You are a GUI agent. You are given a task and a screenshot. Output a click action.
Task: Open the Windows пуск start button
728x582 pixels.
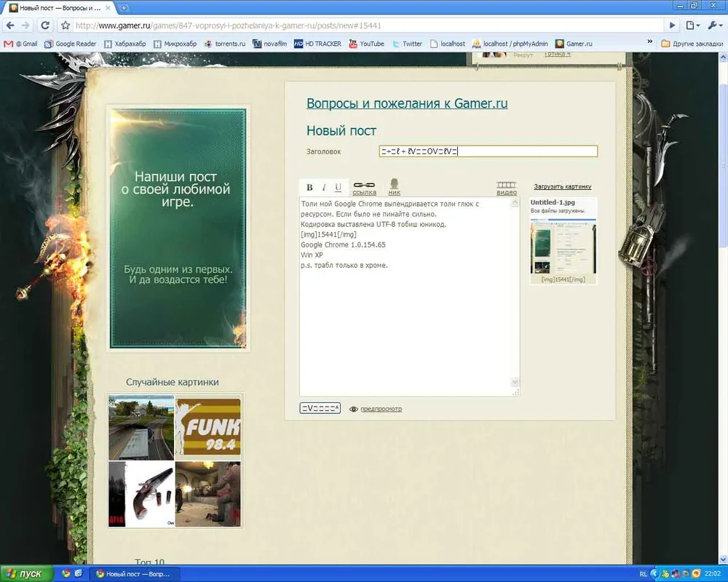click(x=26, y=574)
